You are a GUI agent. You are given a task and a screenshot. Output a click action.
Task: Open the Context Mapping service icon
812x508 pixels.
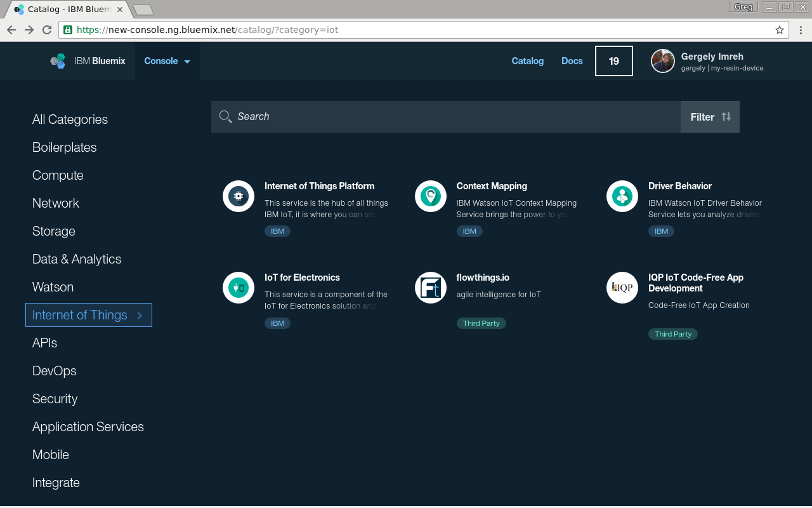[x=431, y=196]
